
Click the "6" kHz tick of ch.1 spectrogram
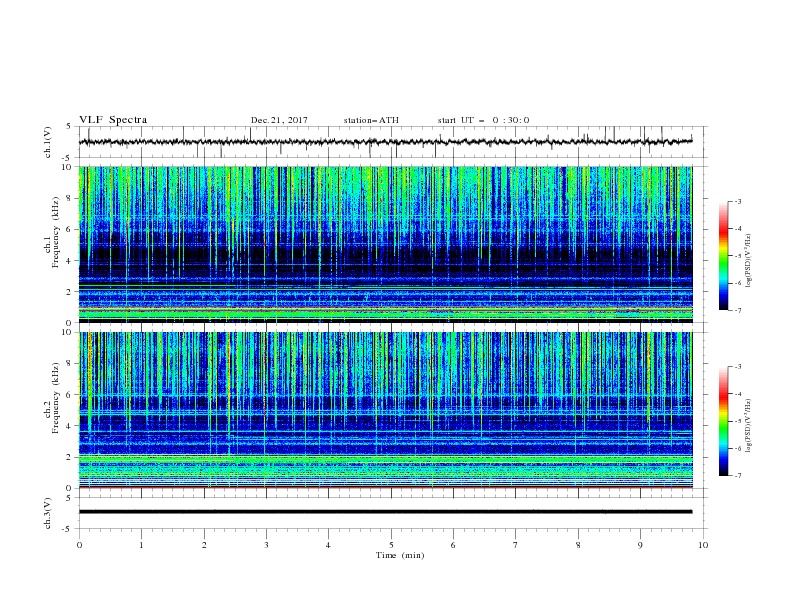(x=70, y=229)
